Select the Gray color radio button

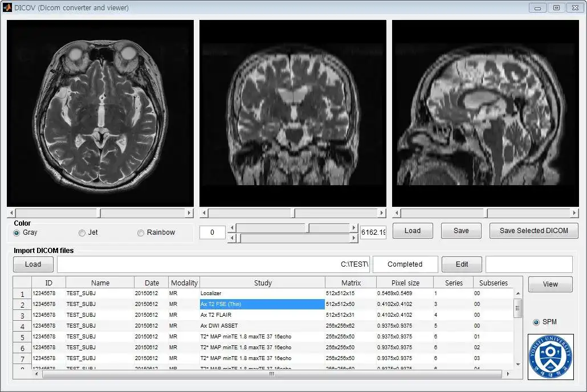point(17,233)
